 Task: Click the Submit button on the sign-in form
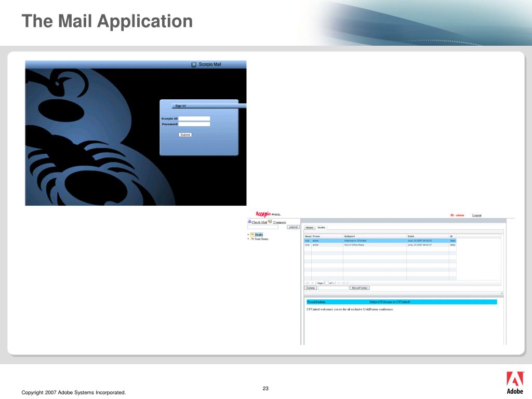(x=185, y=135)
